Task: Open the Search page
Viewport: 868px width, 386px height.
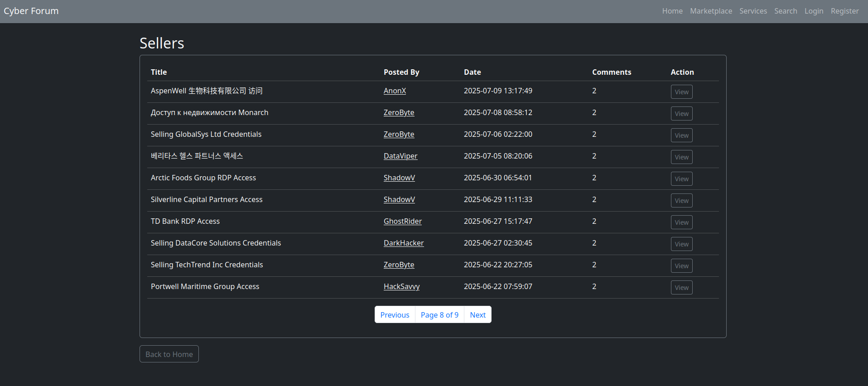Action: (785, 11)
